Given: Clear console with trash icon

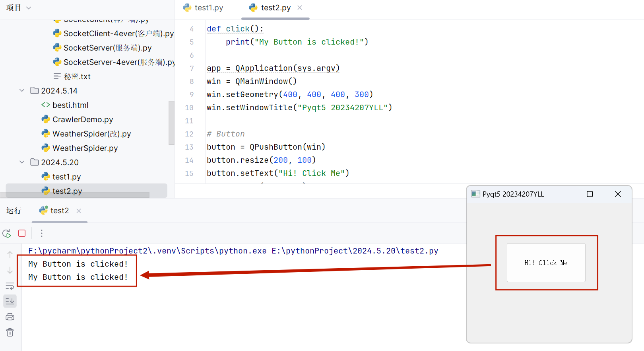Looking at the screenshot, I should pos(10,332).
